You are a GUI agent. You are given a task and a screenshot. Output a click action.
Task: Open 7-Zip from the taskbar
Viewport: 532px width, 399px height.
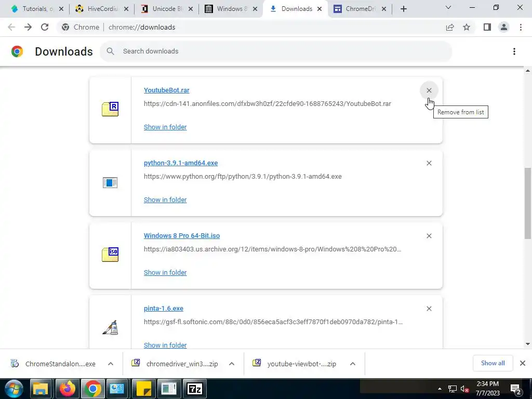[195, 389]
